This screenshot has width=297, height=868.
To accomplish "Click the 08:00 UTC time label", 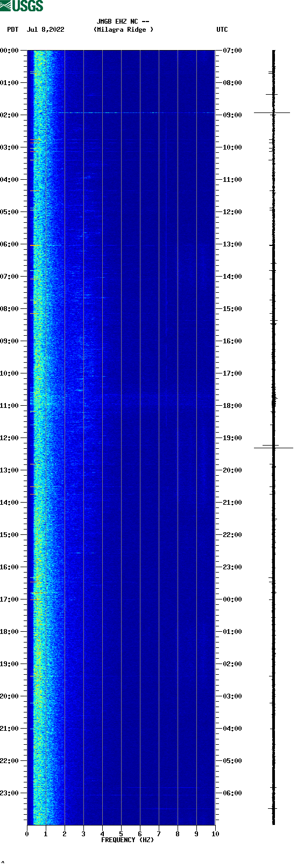I will pos(232,83).
